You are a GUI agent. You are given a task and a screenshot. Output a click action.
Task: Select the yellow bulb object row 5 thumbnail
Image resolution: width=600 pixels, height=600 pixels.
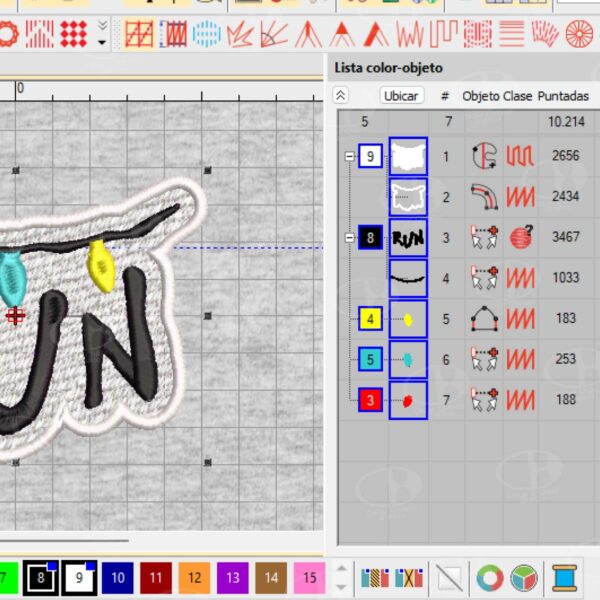tap(407, 320)
